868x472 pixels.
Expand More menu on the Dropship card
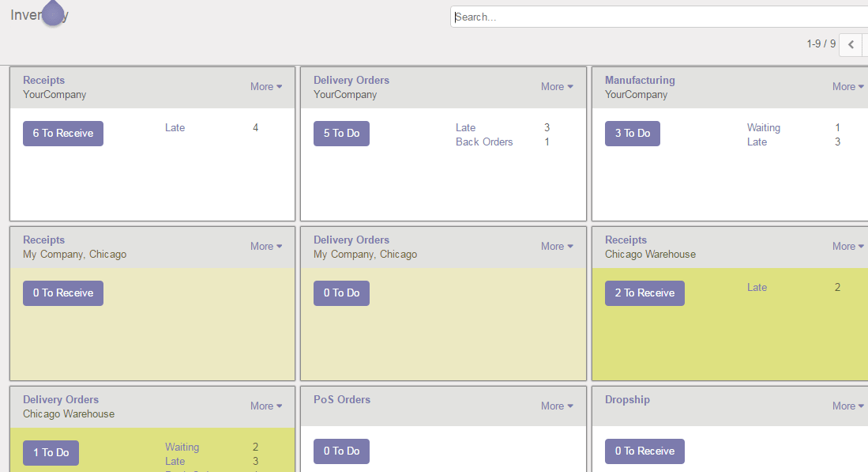[848, 406]
